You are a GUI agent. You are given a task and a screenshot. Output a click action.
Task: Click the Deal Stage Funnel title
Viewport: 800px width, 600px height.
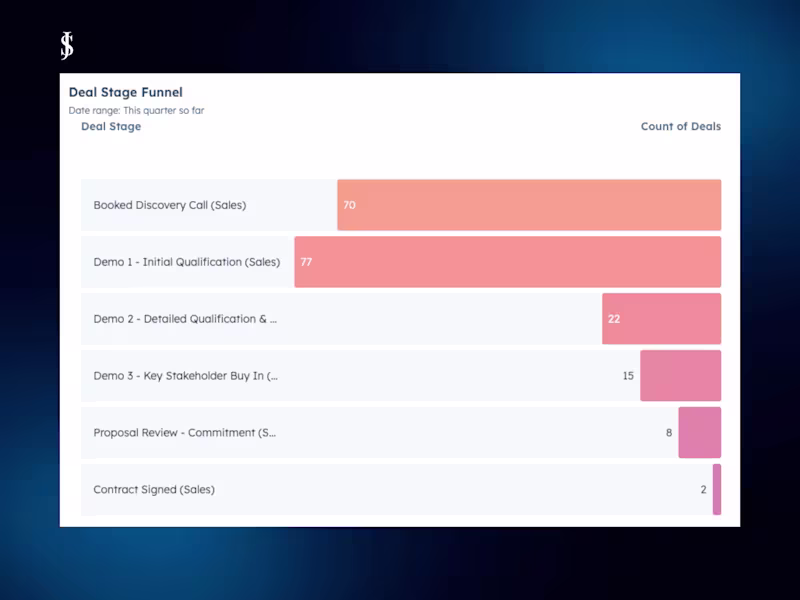coord(125,93)
